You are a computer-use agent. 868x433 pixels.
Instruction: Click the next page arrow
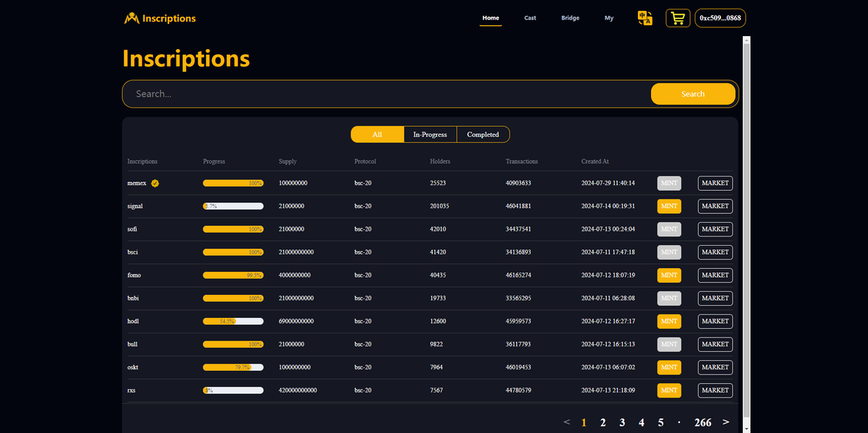(x=726, y=421)
